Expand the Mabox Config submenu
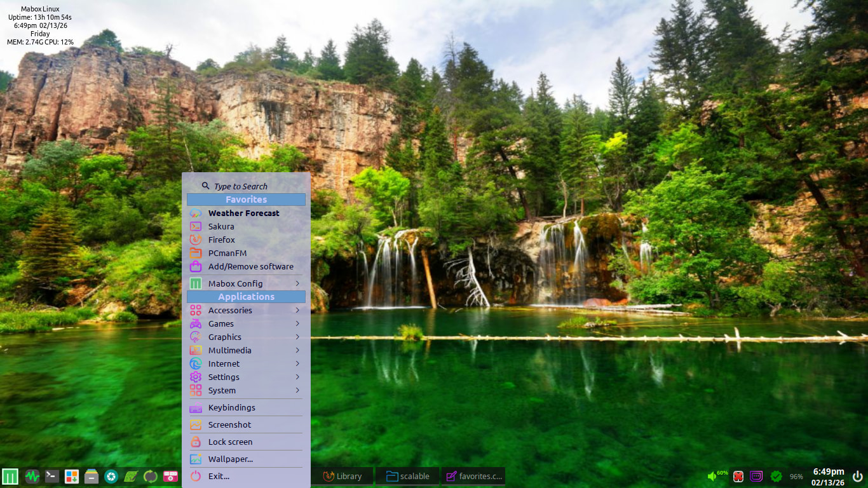This screenshot has height=488, width=868. click(x=246, y=283)
